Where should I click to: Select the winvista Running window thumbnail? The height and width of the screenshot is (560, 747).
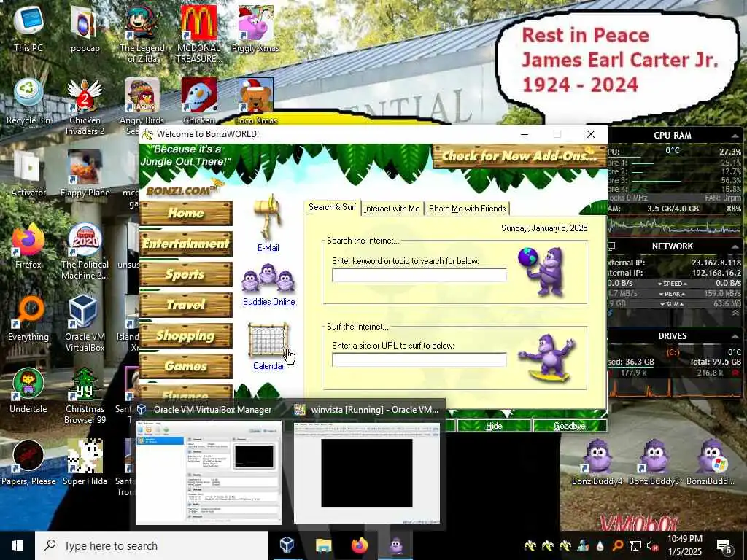pos(367,472)
